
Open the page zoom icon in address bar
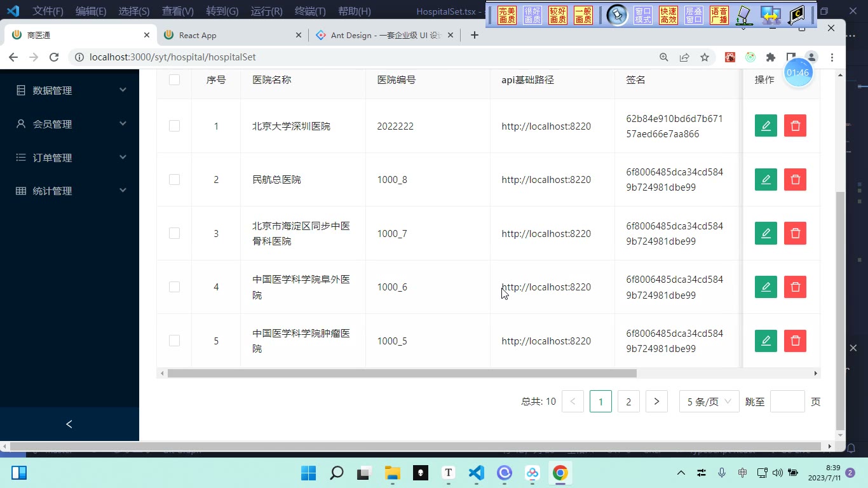point(664,57)
